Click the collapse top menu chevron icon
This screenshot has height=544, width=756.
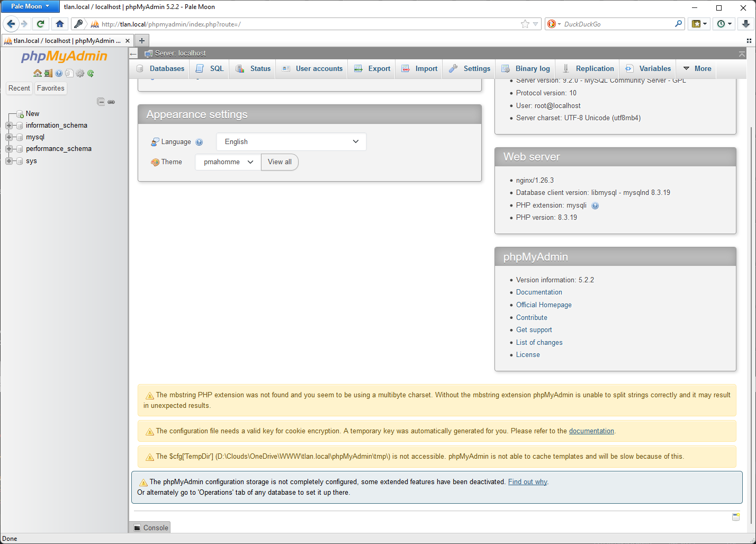click(742, 54)
